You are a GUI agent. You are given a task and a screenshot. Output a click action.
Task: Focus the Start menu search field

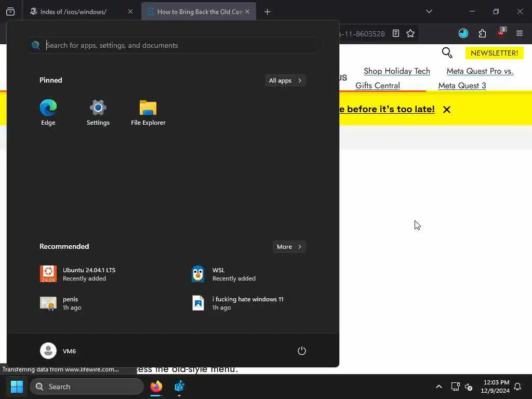pos(174,45)
